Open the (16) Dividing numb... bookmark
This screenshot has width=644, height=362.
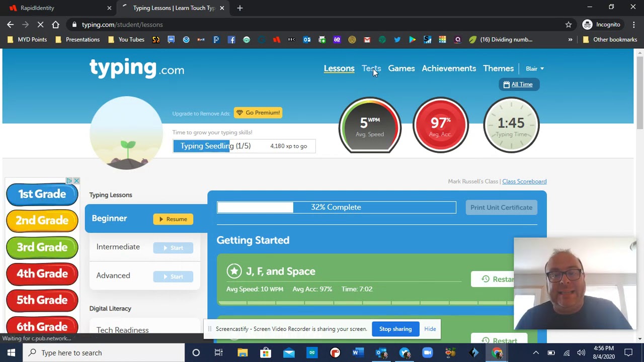tap(501, 40)
